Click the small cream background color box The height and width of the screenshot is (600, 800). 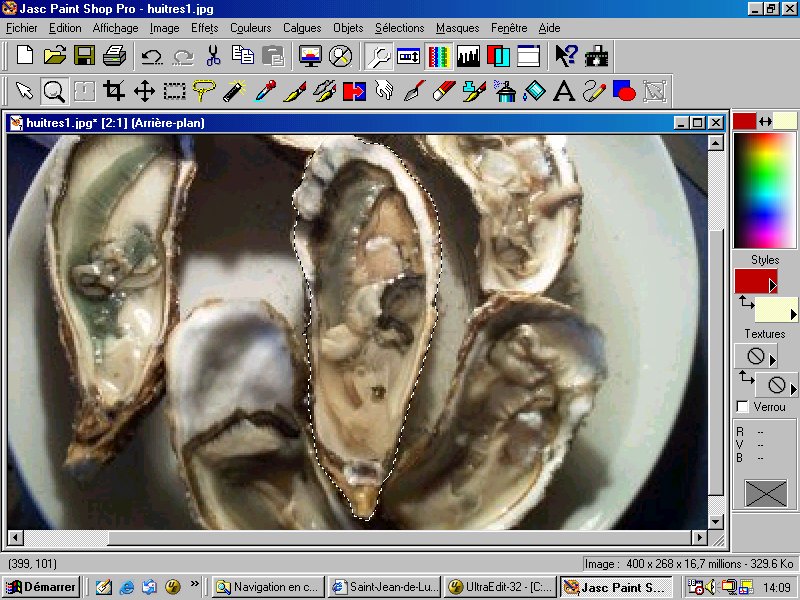coord(785,121)
